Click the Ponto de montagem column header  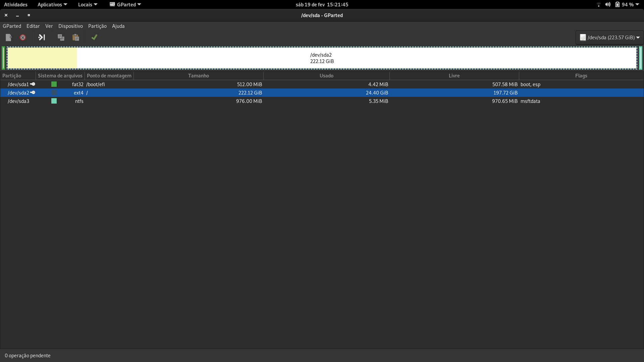click(x=109, y=76)
